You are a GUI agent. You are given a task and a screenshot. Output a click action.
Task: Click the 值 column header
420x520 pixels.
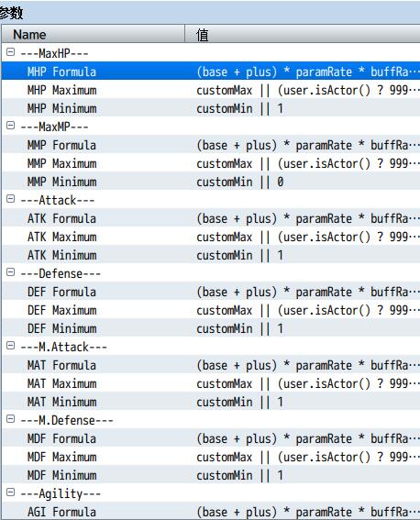point(303,34)
